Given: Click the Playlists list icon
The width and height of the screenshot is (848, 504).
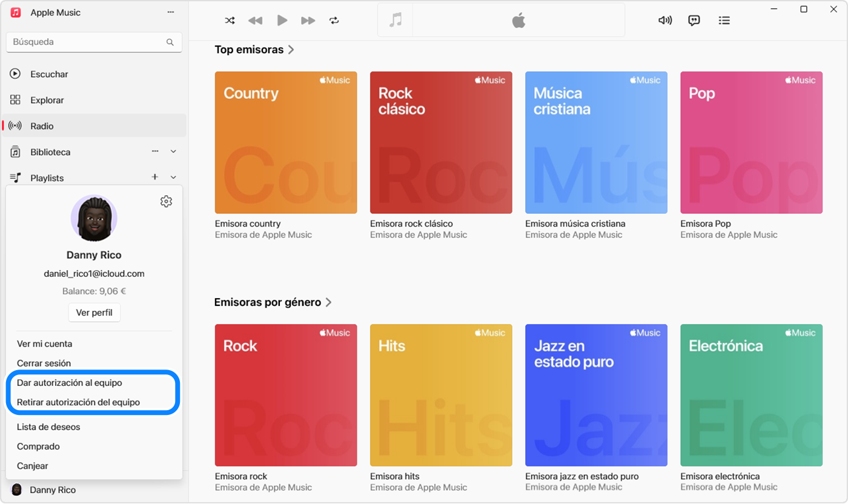Looking at the screenshot, I should pyautogui.click(x=16, y=177).
